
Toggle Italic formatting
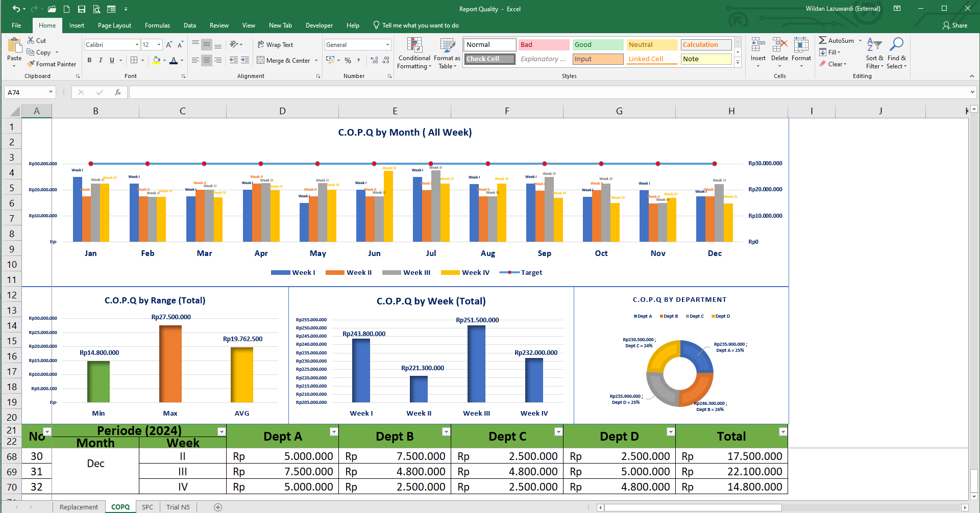click(101, 60)
